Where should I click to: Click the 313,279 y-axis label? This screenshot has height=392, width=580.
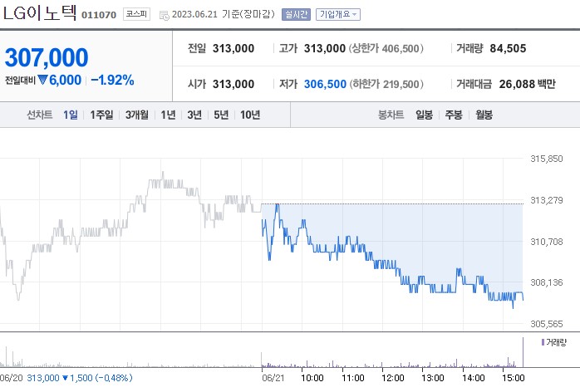click(546, 200)
